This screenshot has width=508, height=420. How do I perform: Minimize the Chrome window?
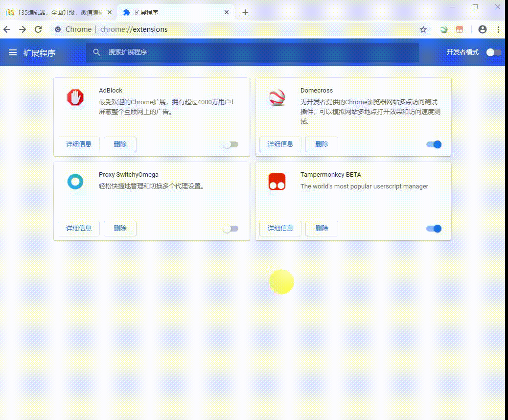pyautogui.click(x=453, y=7)
